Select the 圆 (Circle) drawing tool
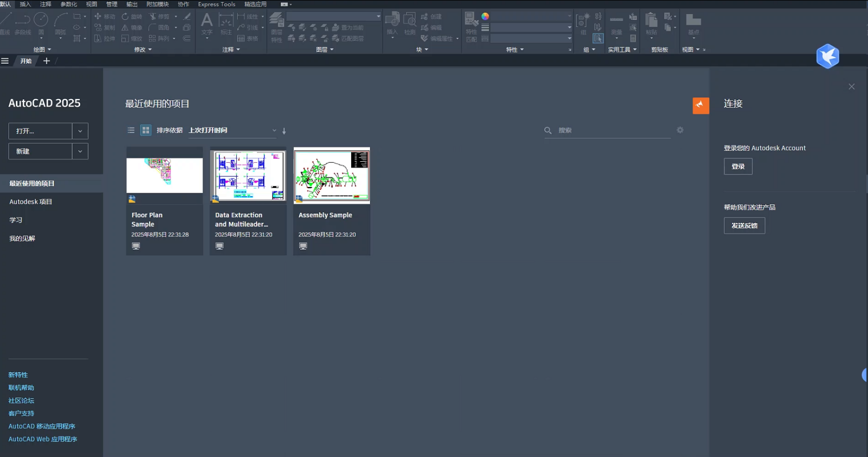The image size is (868, 457). (x=41, y=21)
